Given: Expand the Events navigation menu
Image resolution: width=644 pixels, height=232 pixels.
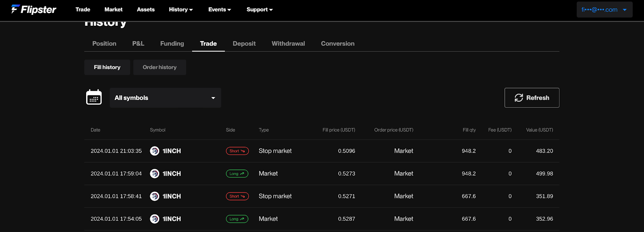Looking at the screenshot, I should (x=219, y=10).
